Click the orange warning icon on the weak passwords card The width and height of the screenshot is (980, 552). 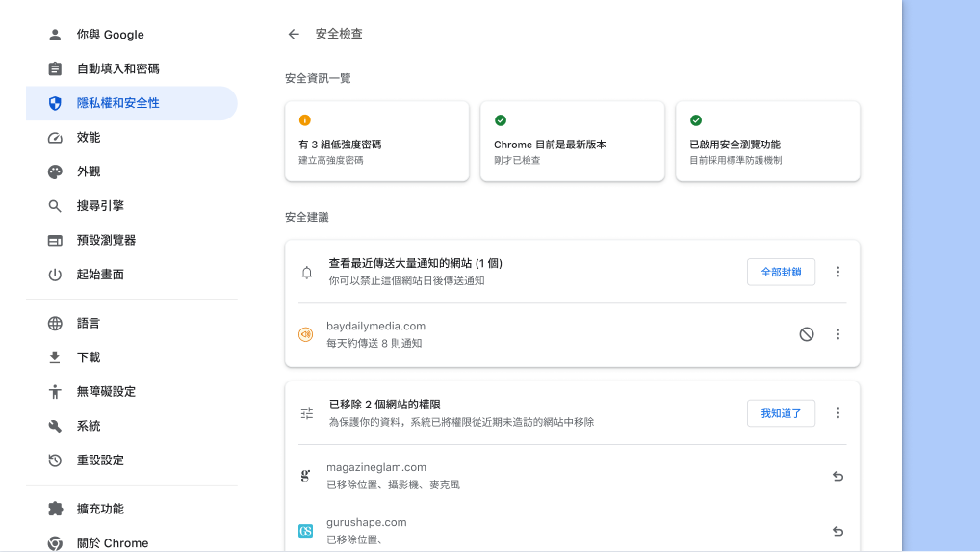pos(305,120)
